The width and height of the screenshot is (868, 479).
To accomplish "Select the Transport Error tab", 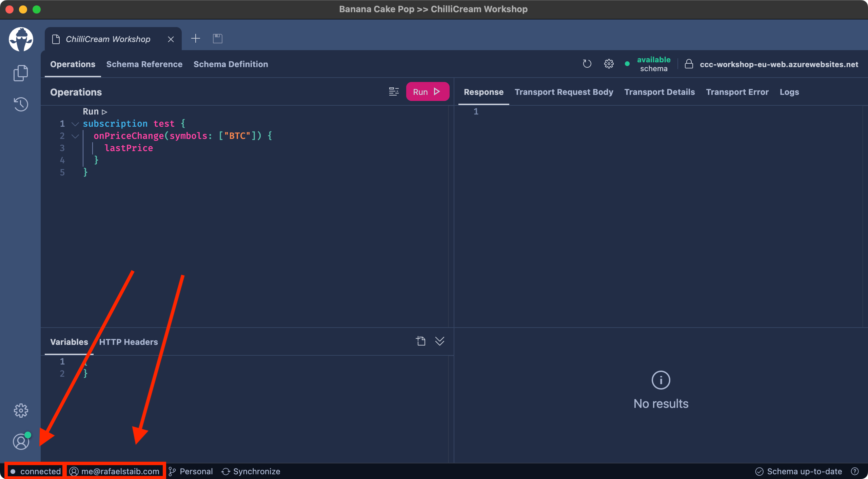I will pos(737,92).
